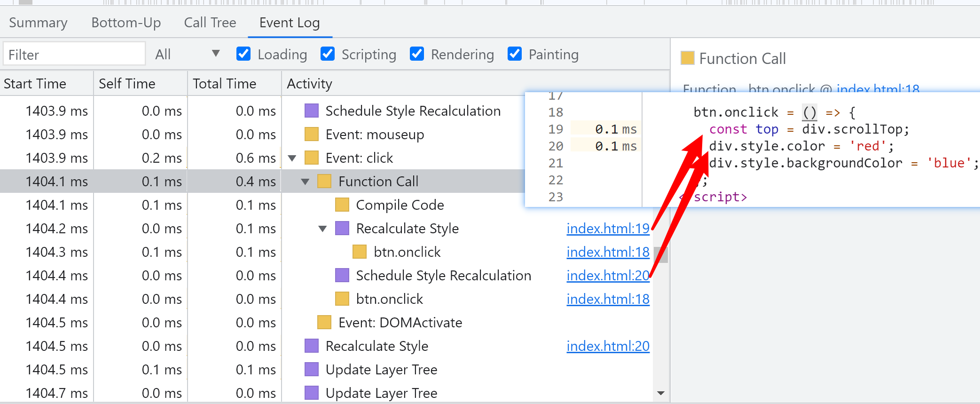Select the Event Log tab
The height and width of the screenshot is (404, 980).
[290, 23]
